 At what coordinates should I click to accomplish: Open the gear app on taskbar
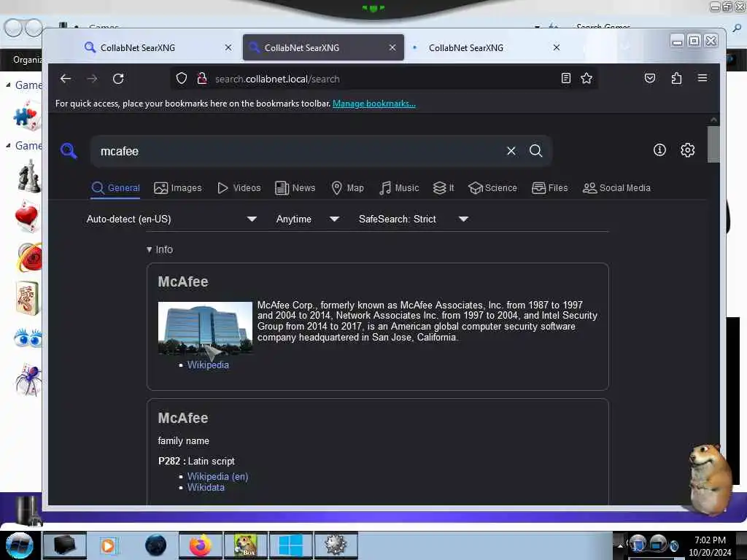coord(335,545)
